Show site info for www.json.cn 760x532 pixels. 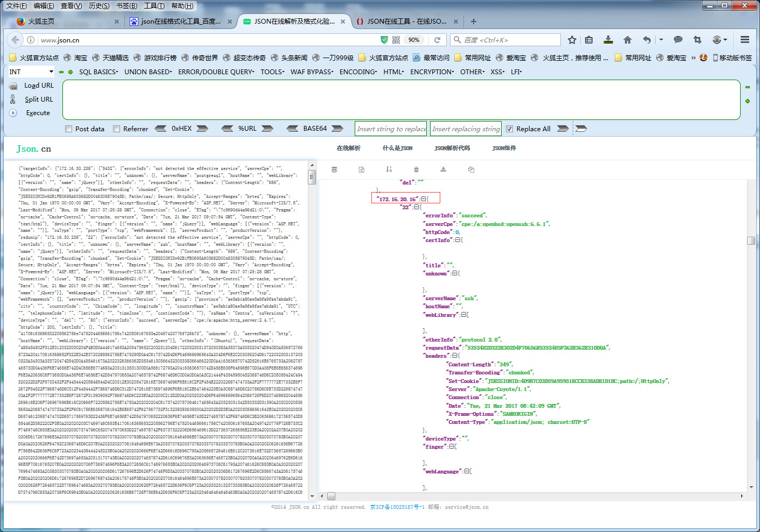pos(31,40)
